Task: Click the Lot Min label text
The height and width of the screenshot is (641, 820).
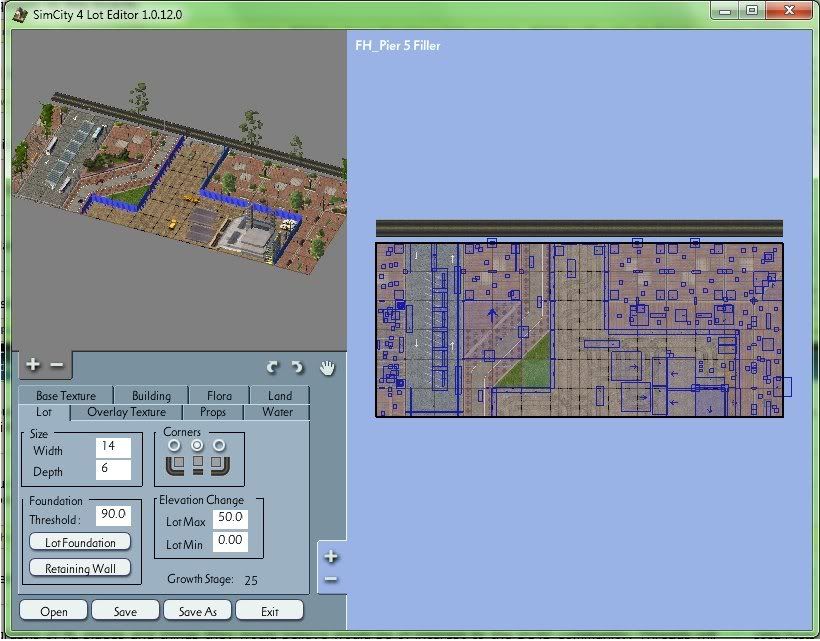Action: coord(184,545)
